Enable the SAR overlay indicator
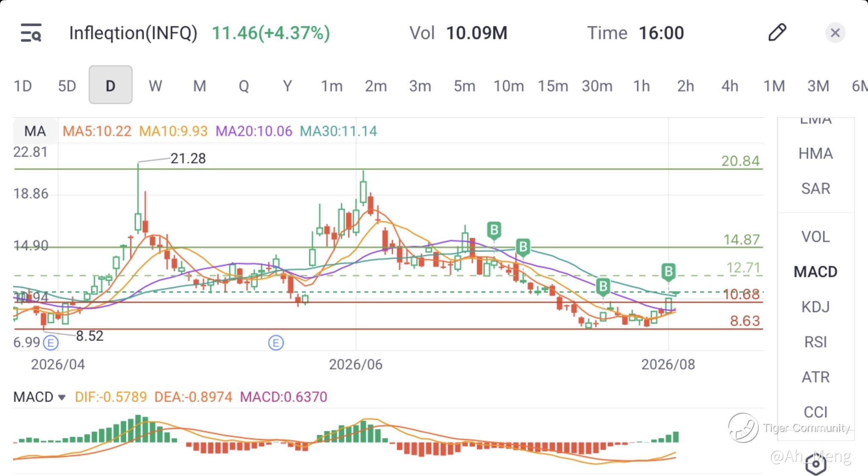 pyautogui.click(x=815, y=188)
